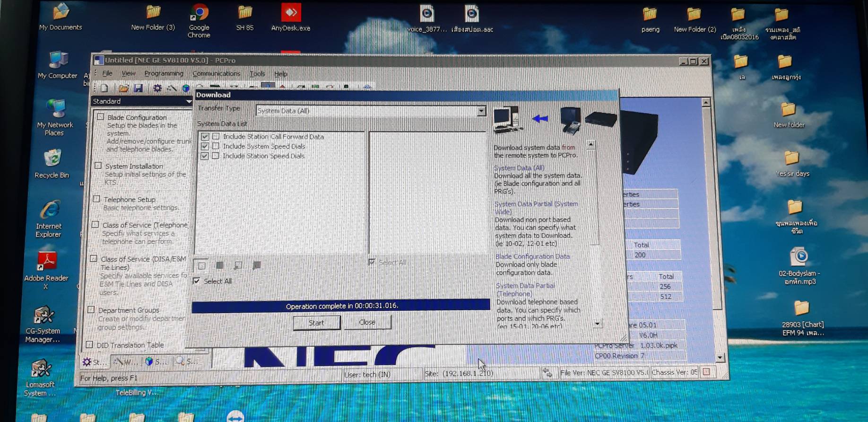The image size is (868, 422).
Task: Select CG-System Manager desktop icon
Action: click(43, 324)
